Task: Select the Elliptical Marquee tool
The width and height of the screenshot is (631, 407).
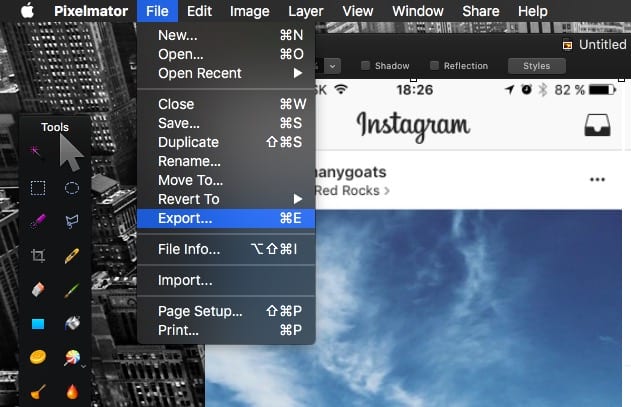Action: (72, 187)
